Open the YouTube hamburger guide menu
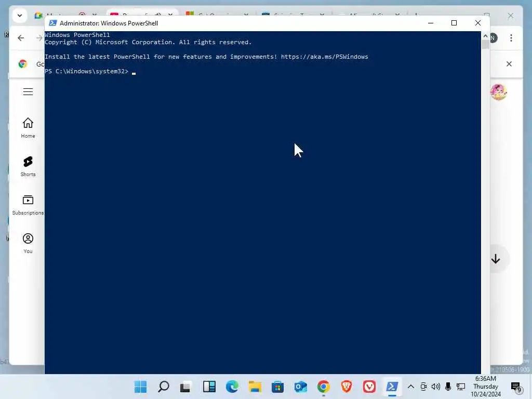This screenshot has width=532, height=399. point(28,91)
